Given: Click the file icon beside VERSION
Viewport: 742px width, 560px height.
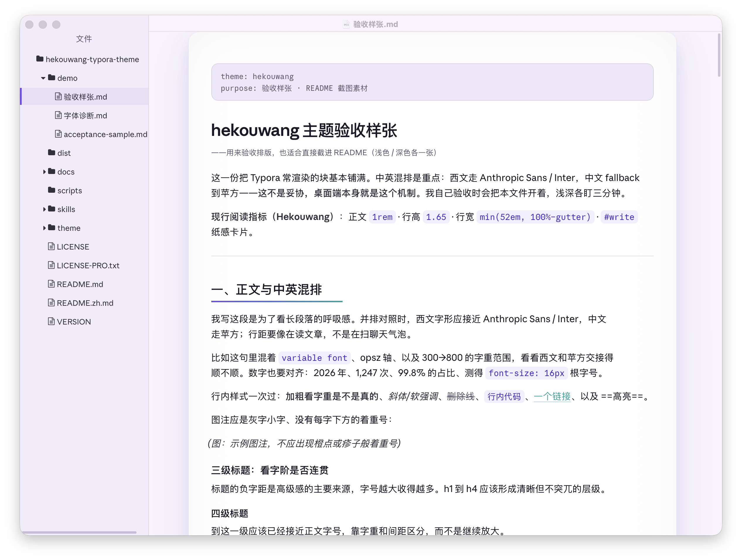Looking at the screenshot, I should 51,322.
